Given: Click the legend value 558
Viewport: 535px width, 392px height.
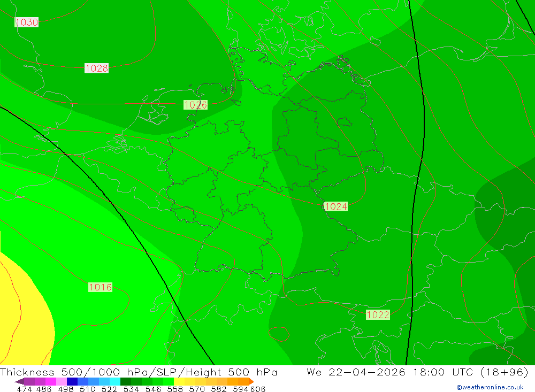Looking at the screenshot, I should coord(175,389).
